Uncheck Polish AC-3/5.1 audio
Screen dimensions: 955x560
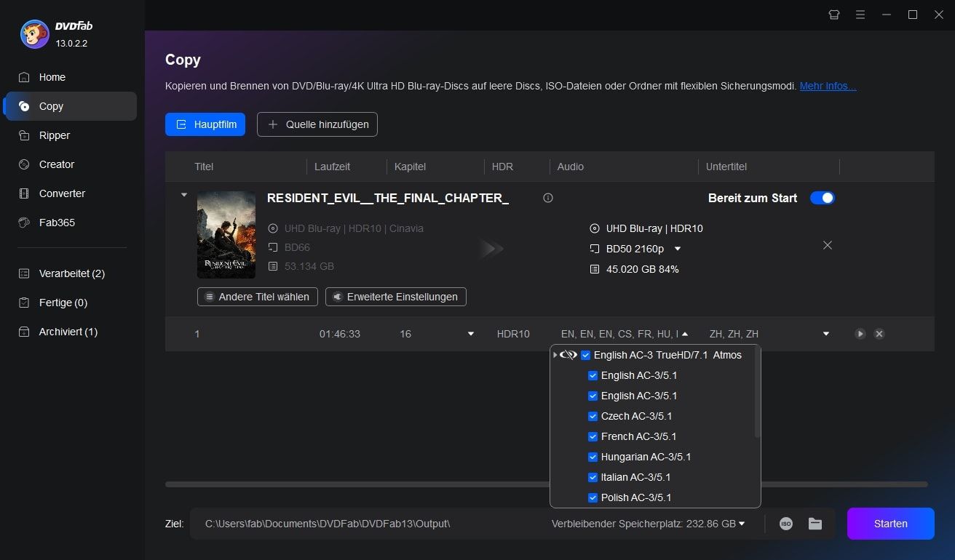(593, 497)
